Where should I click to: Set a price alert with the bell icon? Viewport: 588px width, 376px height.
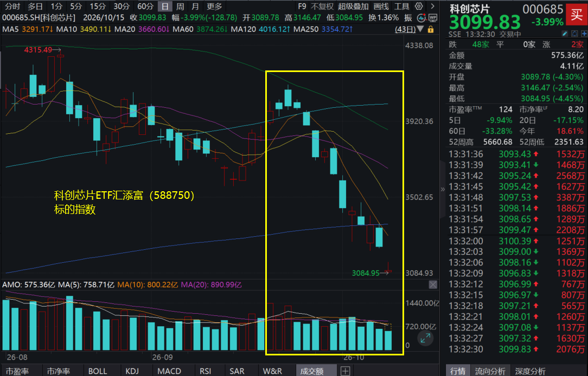pyautogui.click(x=574, y=34)
